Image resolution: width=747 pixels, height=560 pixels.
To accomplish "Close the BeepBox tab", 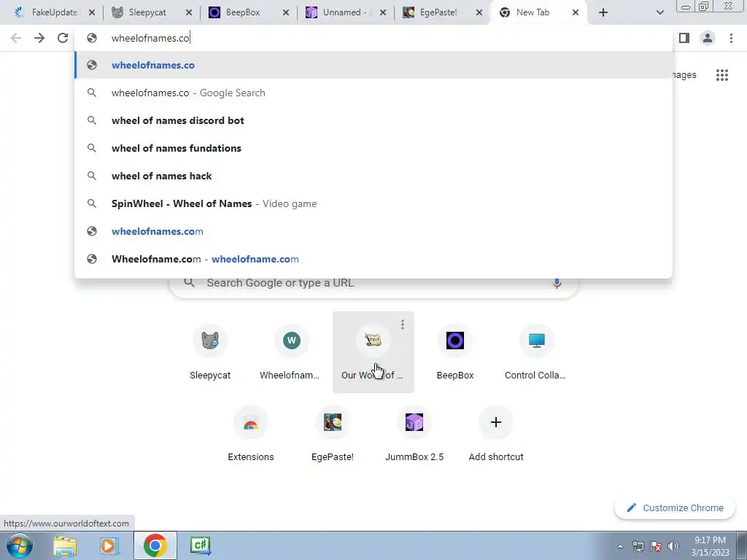I will point(286,12).
